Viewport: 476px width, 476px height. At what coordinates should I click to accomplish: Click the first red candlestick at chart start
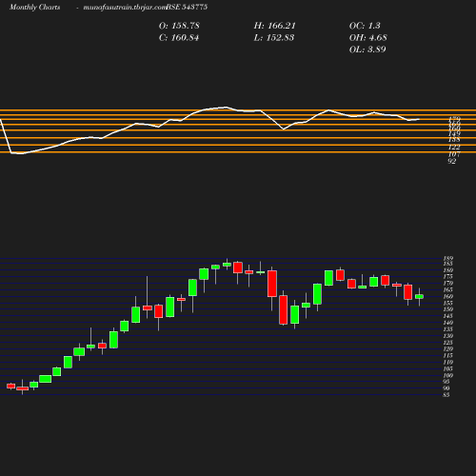[11, 386]
